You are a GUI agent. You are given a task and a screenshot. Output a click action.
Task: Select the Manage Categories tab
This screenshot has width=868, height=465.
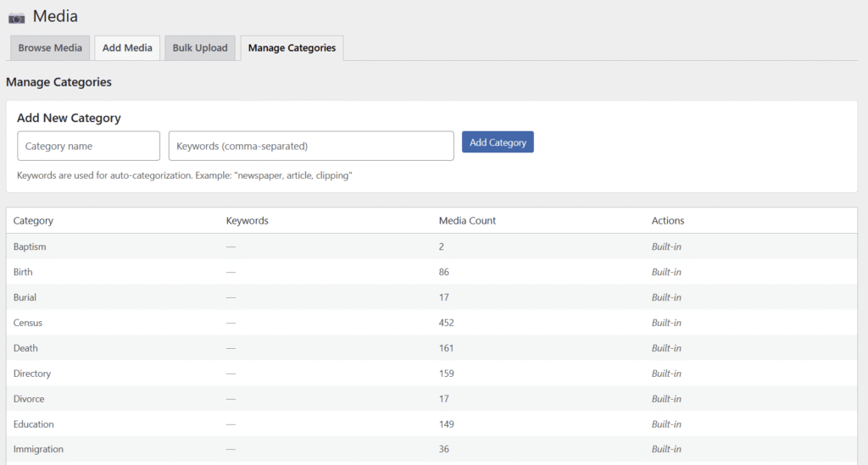tap(292, 48)
